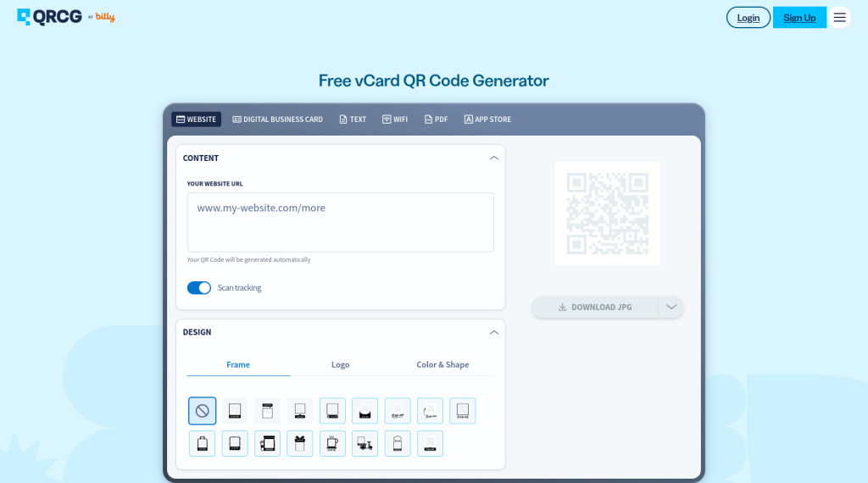The image size is (868, 483).
Task: Select the frame with label on top
Action: 267,411
